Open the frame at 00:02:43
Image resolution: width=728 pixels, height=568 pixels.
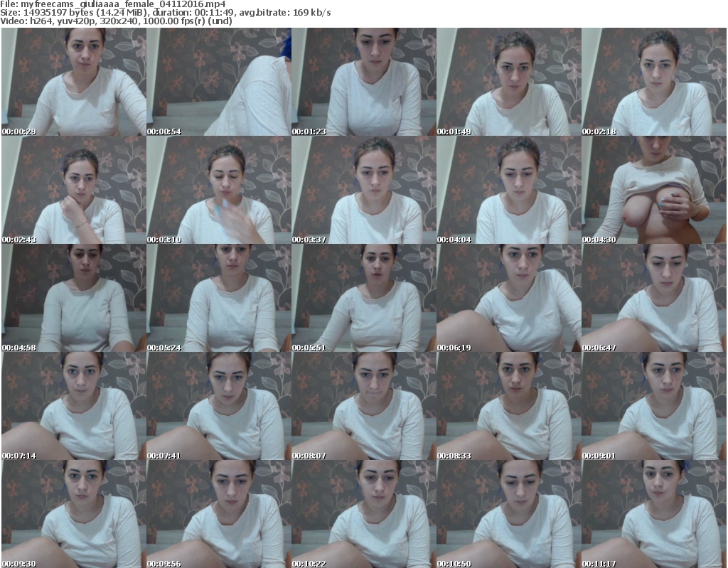(x=74, y=191)
